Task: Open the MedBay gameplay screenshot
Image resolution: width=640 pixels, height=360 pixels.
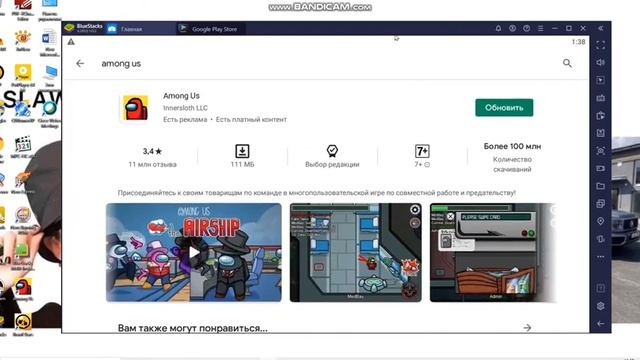Action: [356, 253]
